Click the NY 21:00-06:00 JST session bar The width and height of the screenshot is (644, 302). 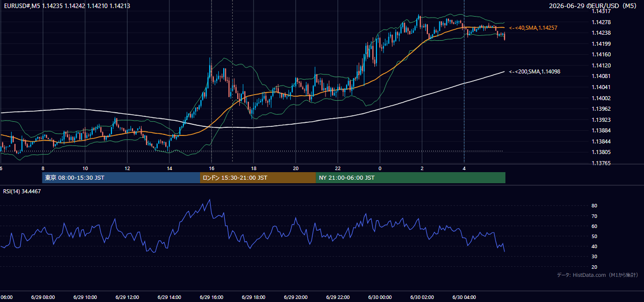(x=411, y=178)
